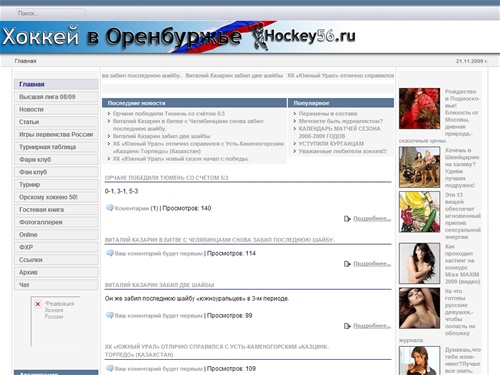Image resolution: width=500 pixels, height=375 pixels.
Task: Select Игры первенства России menu item
Action: 56,134
